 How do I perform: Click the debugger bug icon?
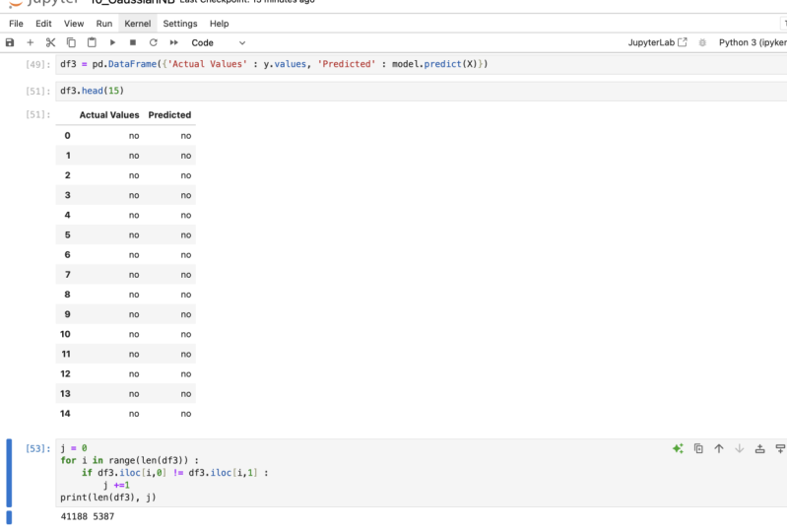pyautogui.click(x=702, y=42)
